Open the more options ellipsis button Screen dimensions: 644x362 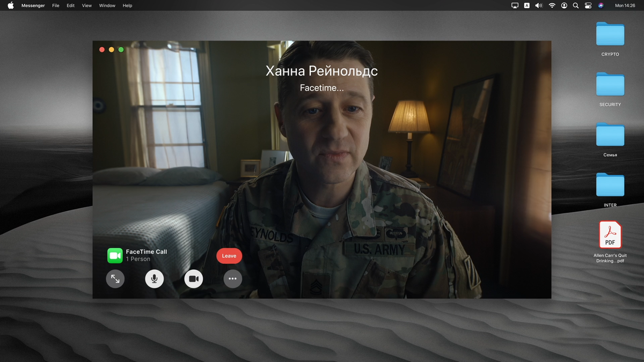[233, 279]
